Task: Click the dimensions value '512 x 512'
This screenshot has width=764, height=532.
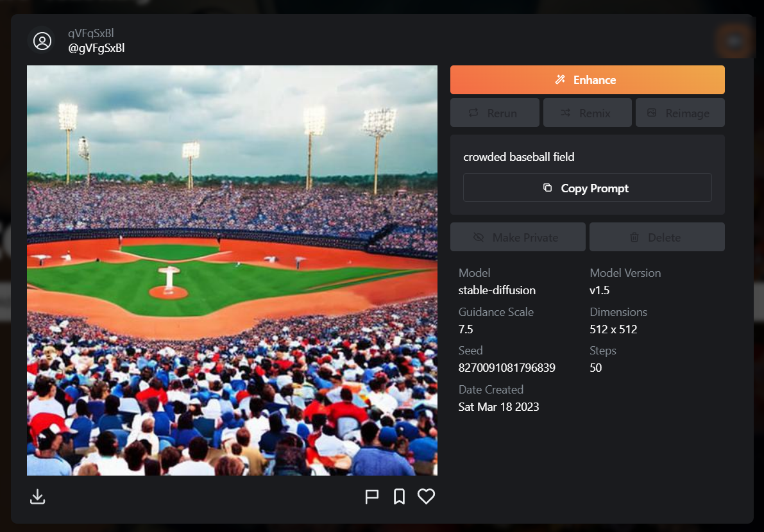Action: tap(613, 329)
